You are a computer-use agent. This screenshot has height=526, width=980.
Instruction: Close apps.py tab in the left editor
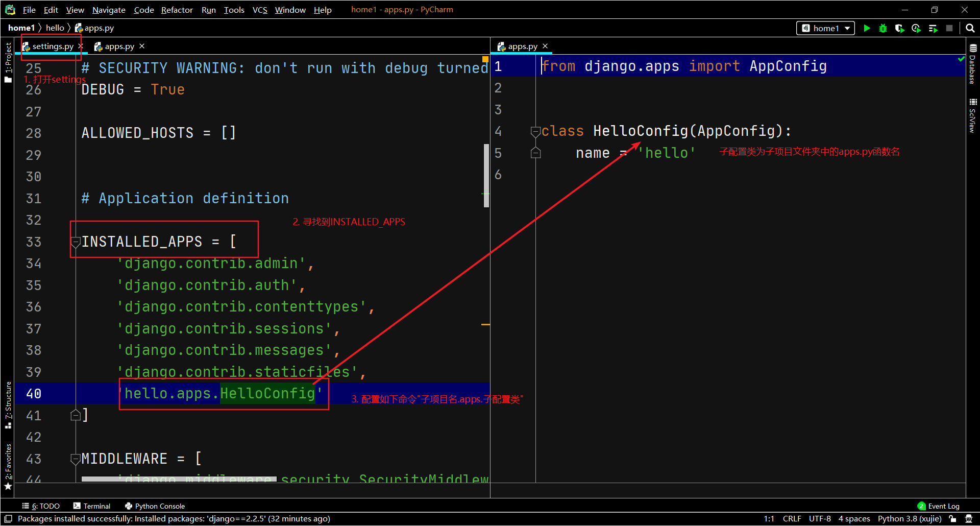pyautogui.click(x=142, y=46)
